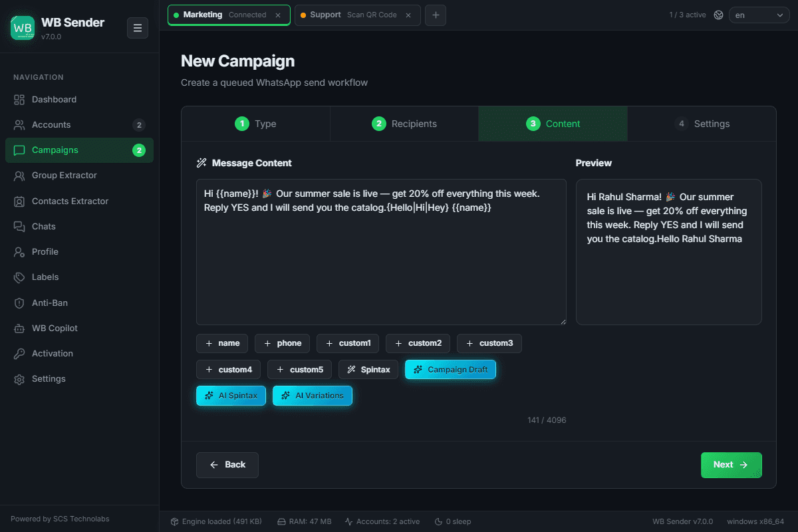798x532 pixels.
Task: Select the step 3 Content tab
Action: 553,124
